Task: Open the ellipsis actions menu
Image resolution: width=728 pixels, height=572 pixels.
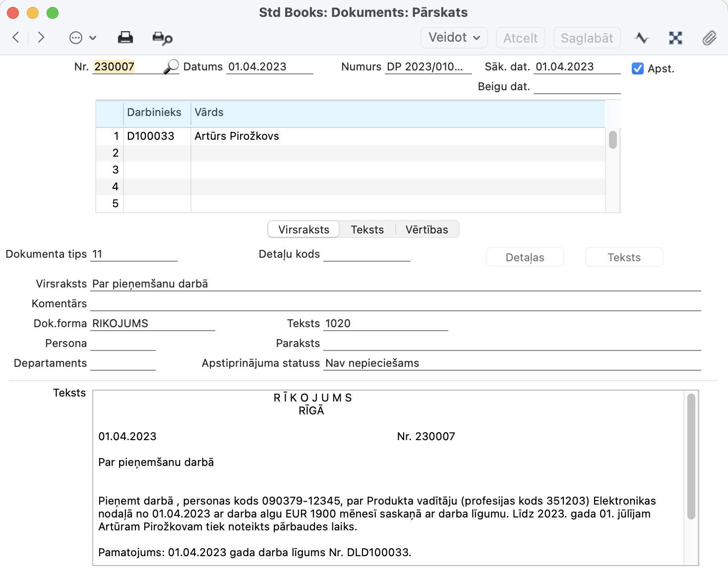Action: pyautogui.click(x=76, y=38)
